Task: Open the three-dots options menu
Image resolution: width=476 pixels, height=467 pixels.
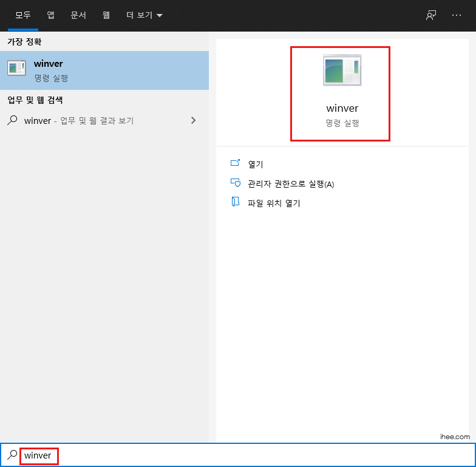Action: (x=457, y=15)
